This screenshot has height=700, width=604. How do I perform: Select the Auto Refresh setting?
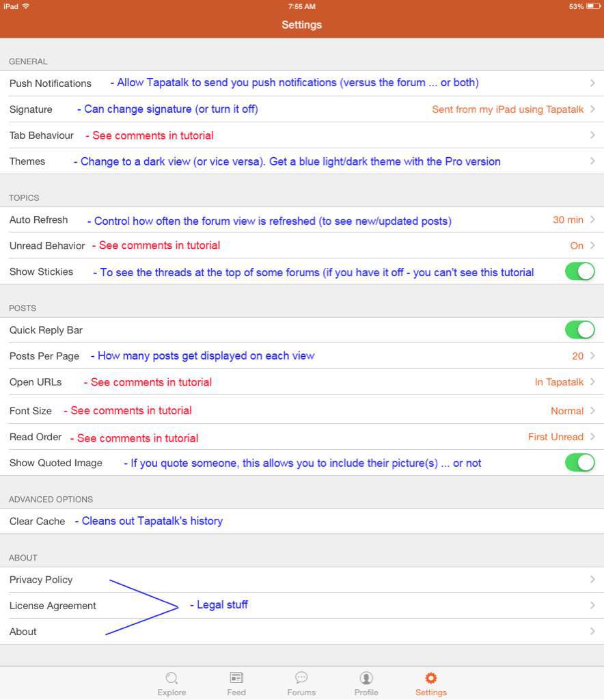pos(39,219)
